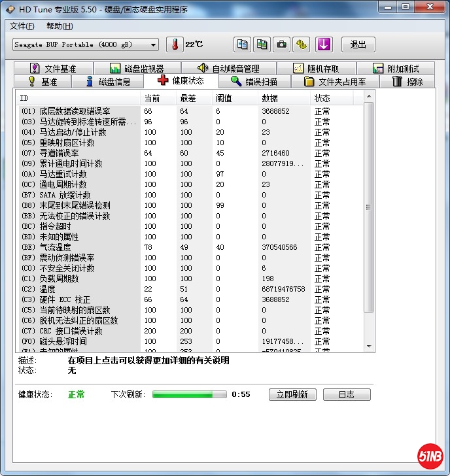Click the refresh countdown progress bar
Image resolution: width=450 pixels, height=476 pixels.
pos(190,394)
